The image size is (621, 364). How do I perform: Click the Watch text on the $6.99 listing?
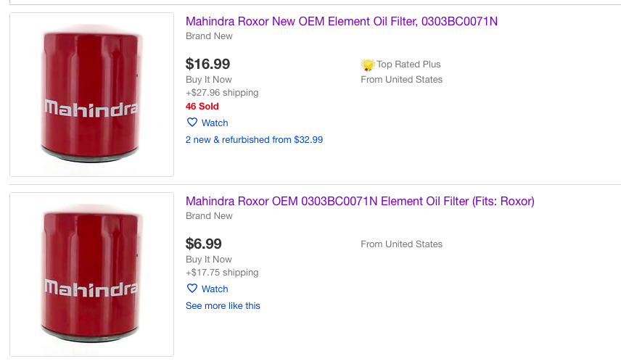click(x=215, y=289)
